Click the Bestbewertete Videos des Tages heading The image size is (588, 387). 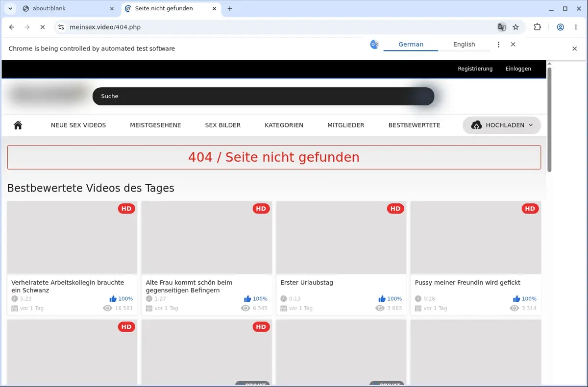coord(91,188)
